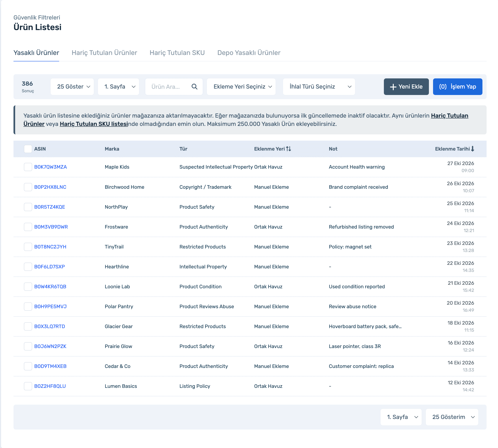Expand Ekleme Yeri Seçiniz dropdown
The height and width of the screenshot is (448, 498).
click(241, 87)
